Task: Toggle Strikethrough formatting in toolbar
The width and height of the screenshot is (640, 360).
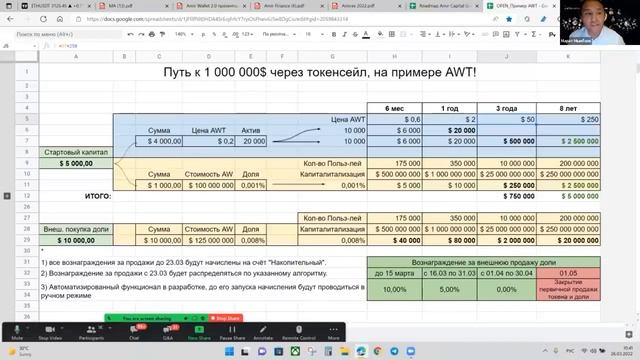Action: click(355, 34)
